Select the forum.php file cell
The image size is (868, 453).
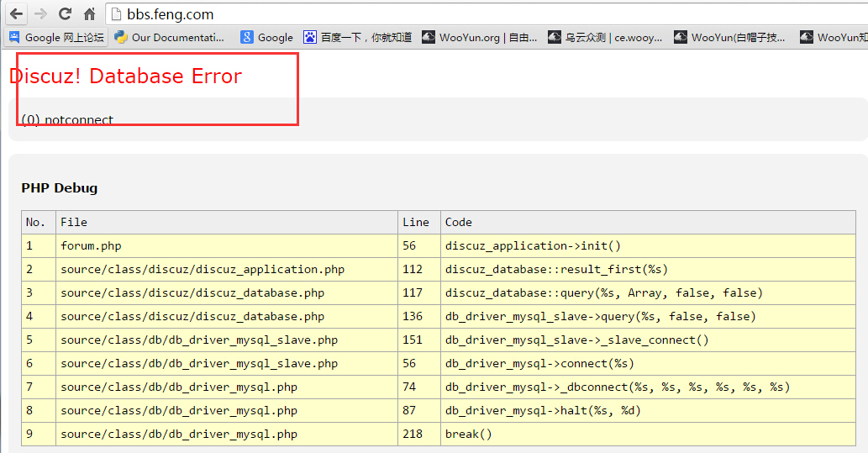[x=226, y=246]
